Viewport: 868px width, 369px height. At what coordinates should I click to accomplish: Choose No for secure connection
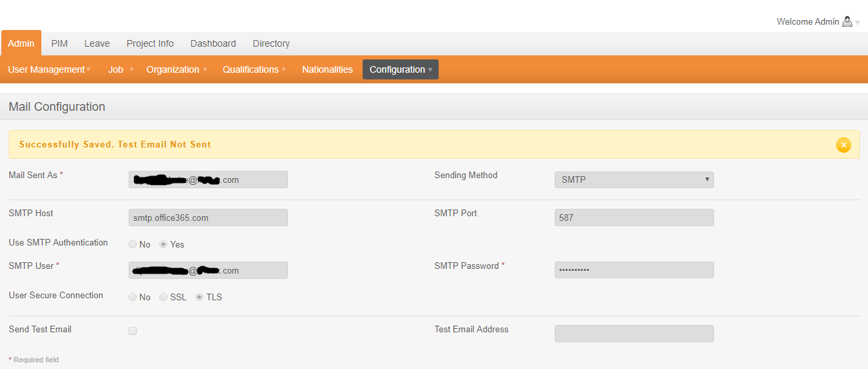coord(133,297)
